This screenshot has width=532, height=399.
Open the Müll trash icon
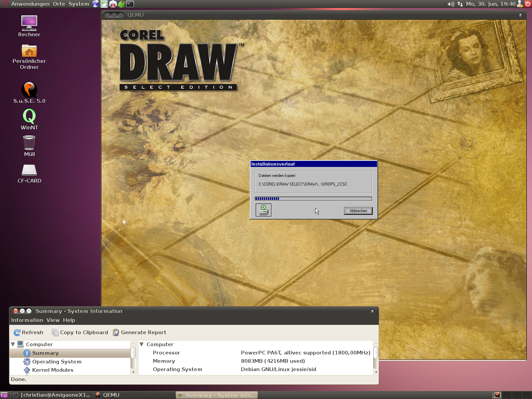tap(29, 143)
